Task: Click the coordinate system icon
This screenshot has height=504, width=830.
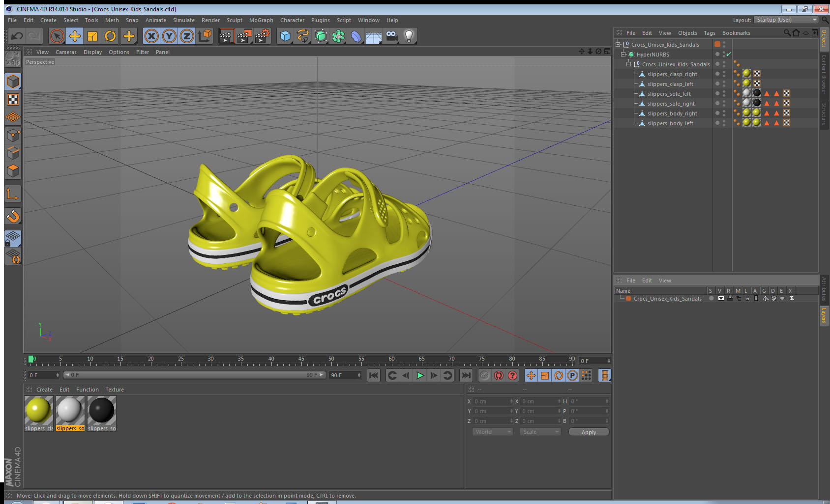Action: coord(205,36)
